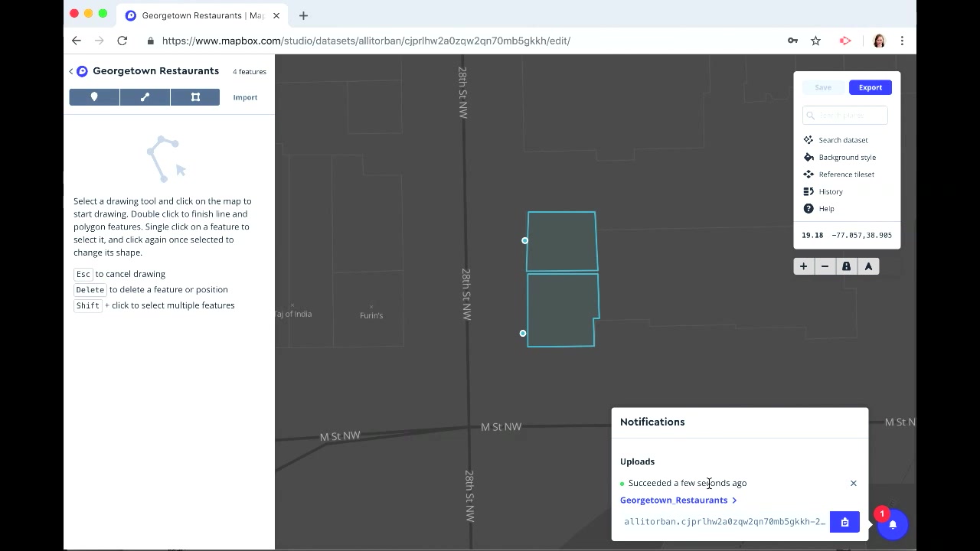Image resolution: width=980 pixels, height=551 pixels.
Task: Copy the dataset ID with the clipboard icon
Action: tap(844, 521)
